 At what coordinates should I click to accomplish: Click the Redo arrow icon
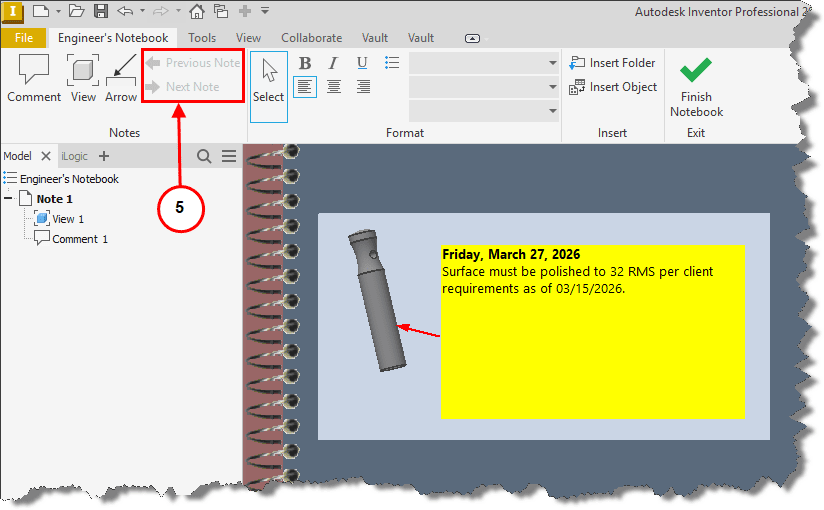pyautogui.click(x=161, y=11)
